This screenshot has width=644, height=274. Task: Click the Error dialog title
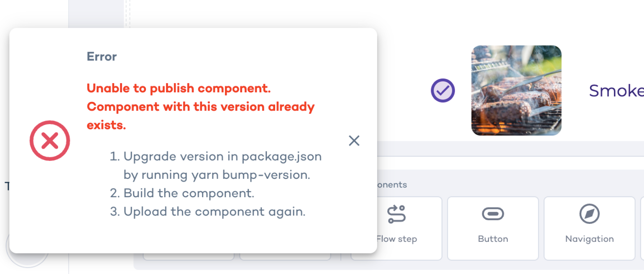(x=101, y=56)
